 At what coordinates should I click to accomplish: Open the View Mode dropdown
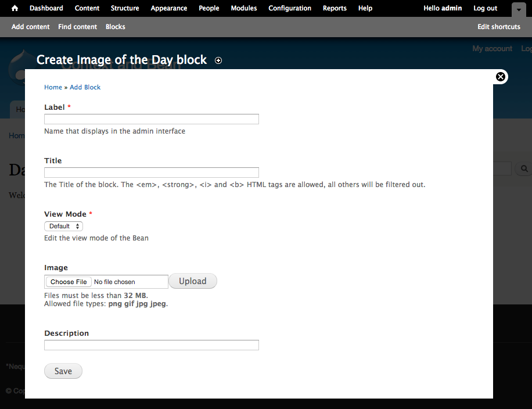pos(63,226)
